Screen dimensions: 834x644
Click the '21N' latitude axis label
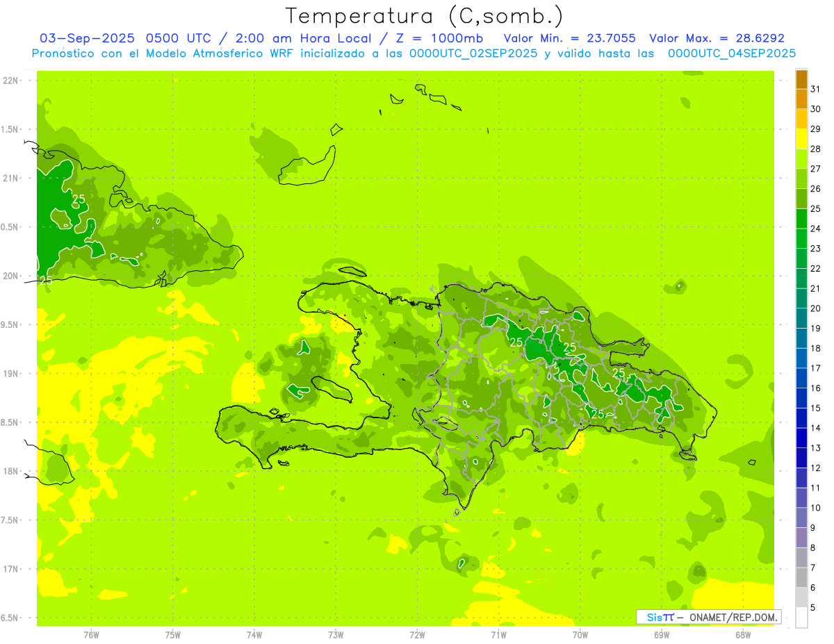click(x=12, y=179)
